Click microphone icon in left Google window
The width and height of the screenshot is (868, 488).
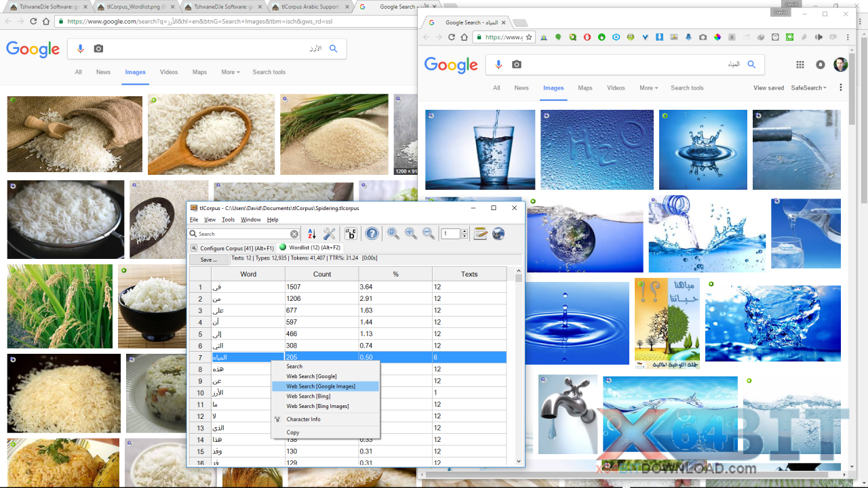coord(81,49)
